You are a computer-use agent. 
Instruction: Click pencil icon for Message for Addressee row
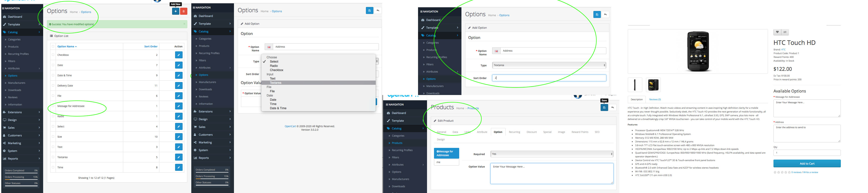click(179, 106)
